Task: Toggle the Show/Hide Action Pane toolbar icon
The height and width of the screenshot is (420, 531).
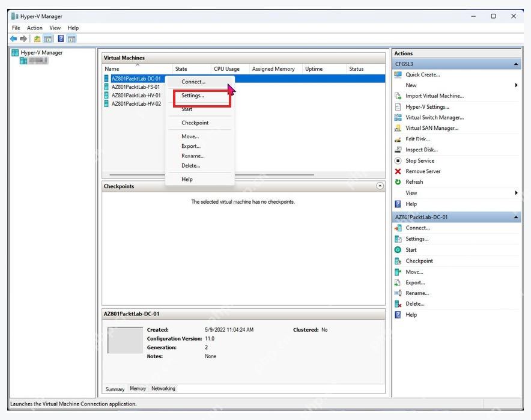Action: [71, 39]
